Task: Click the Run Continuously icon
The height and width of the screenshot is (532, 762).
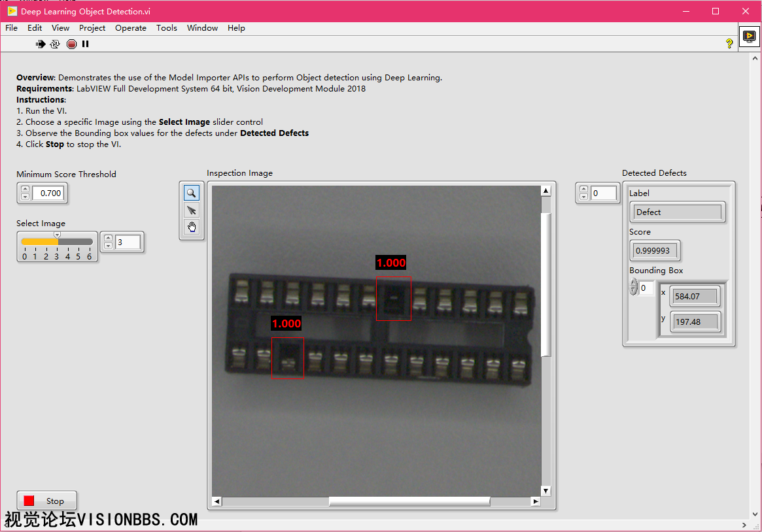Action: point(55,44)
